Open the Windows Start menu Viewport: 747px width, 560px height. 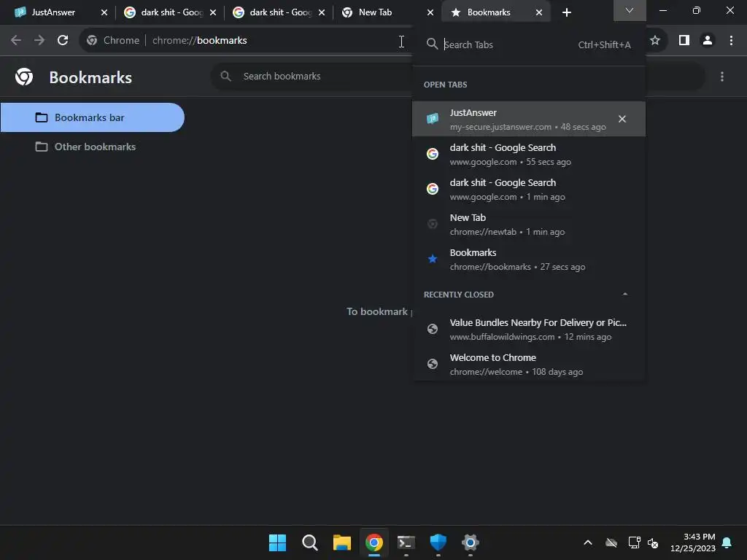(277, 542)
